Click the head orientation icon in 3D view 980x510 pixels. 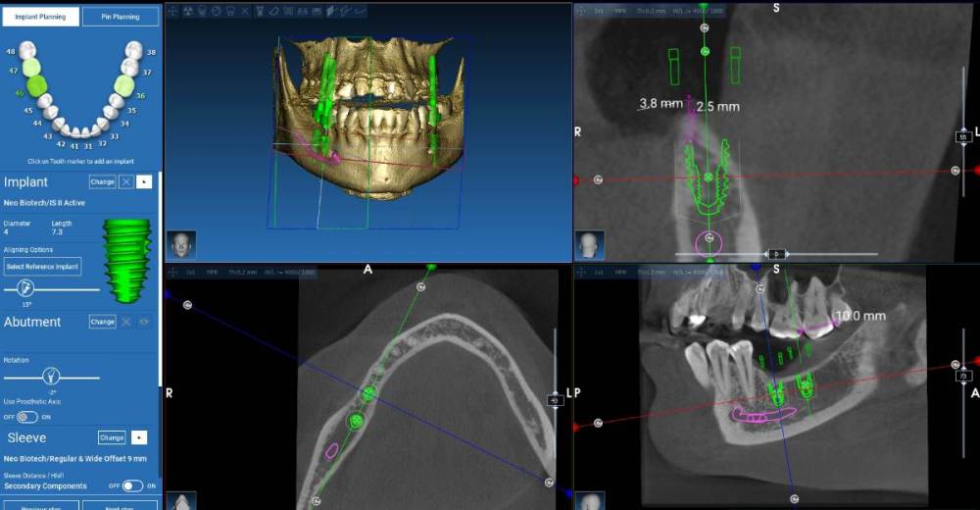180,244
